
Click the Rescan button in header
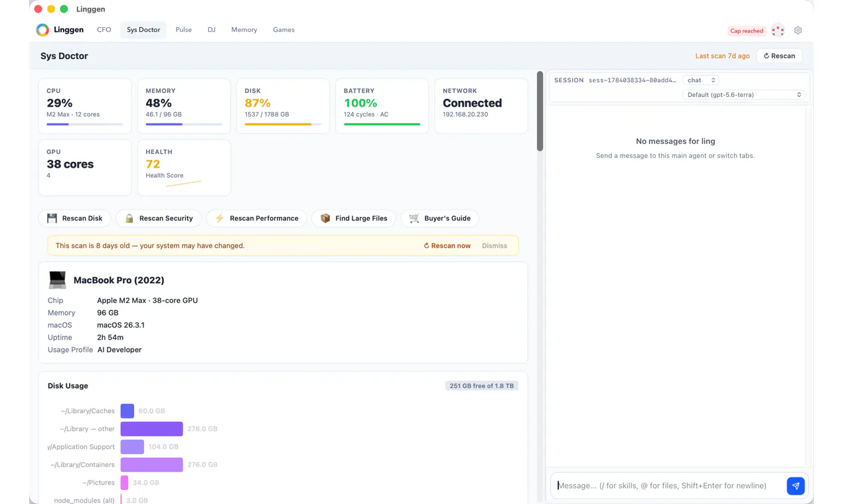(779, 56)
